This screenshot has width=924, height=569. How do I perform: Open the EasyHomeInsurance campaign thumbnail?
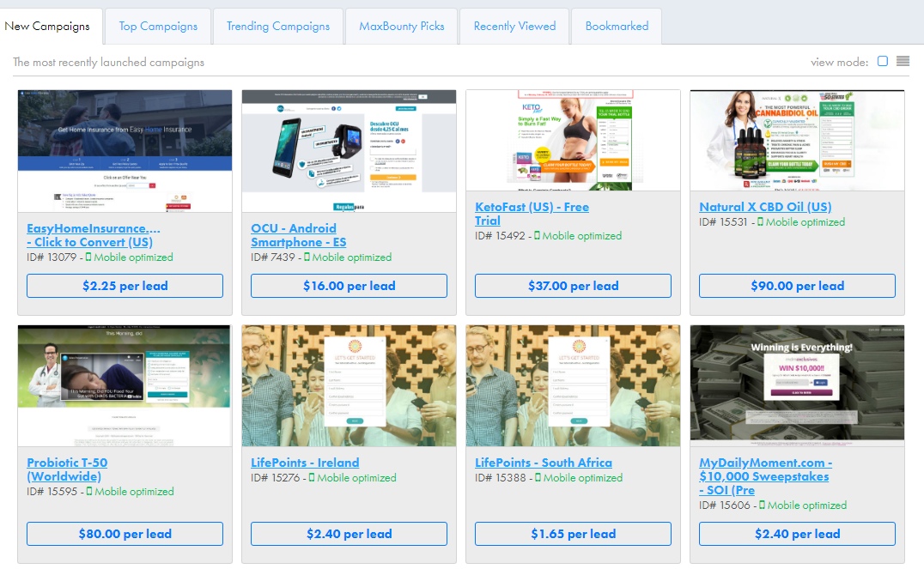(x=125, y=151)
